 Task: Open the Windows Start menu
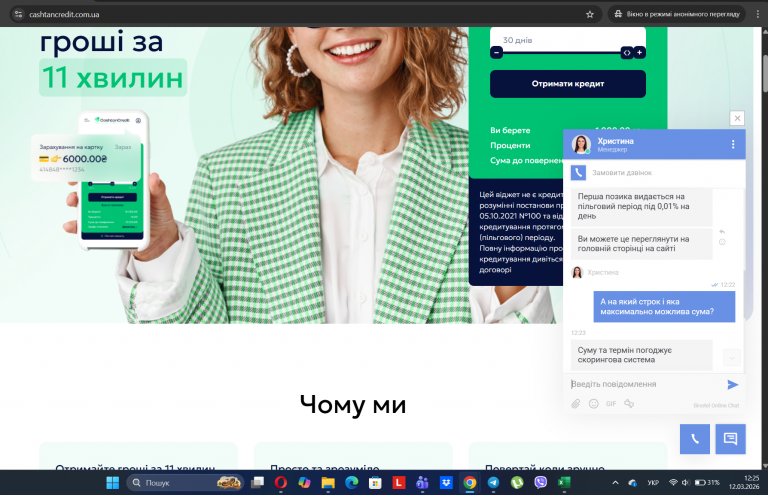(x=113, y=483)
